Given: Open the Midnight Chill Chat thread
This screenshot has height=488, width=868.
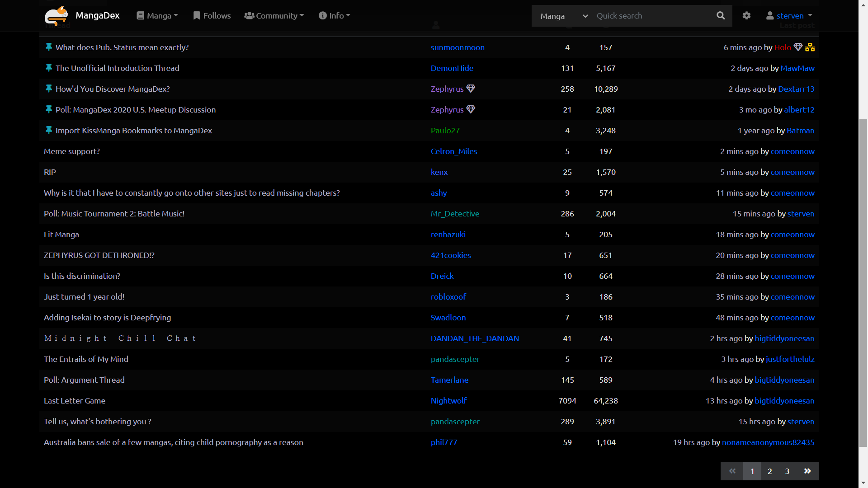Looking at the screenshot, I should point(120,338).
